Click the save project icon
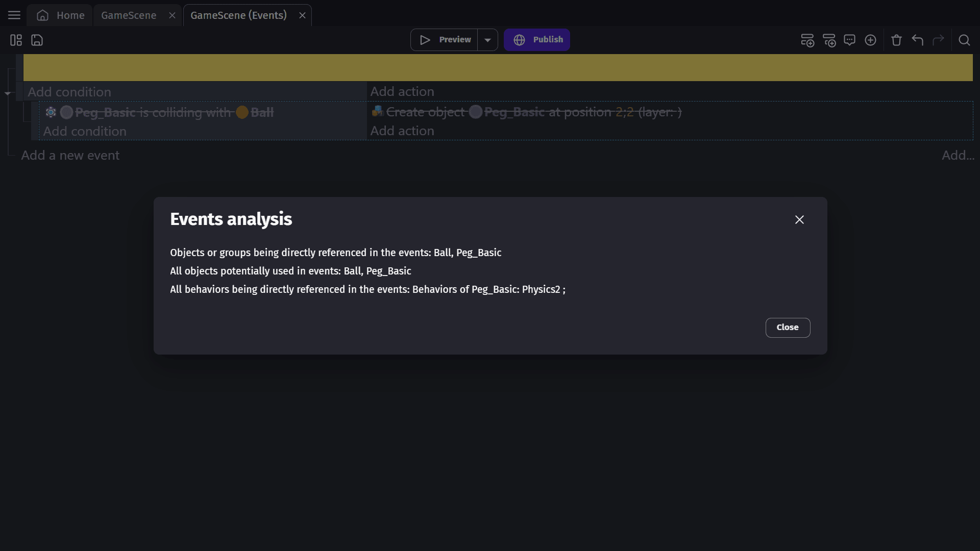Image resolution: width=980 pixels, height=551 pixels. click(x=37, y=40)
